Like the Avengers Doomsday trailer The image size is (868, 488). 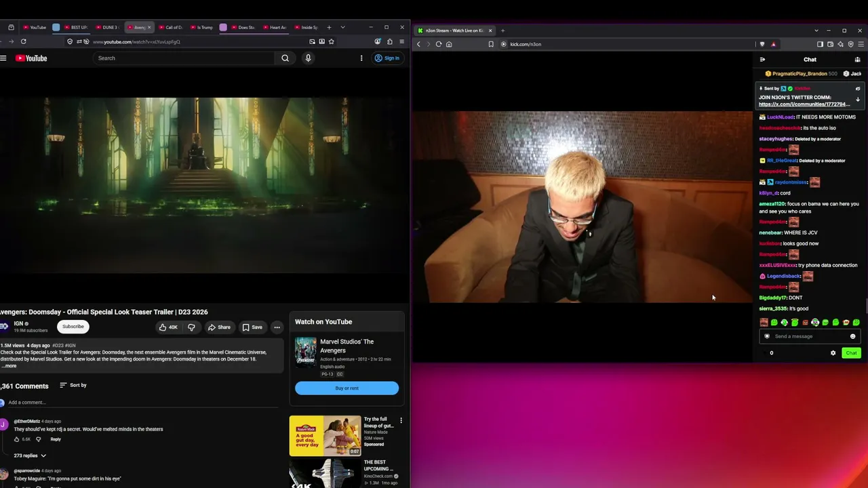[167, 327]
